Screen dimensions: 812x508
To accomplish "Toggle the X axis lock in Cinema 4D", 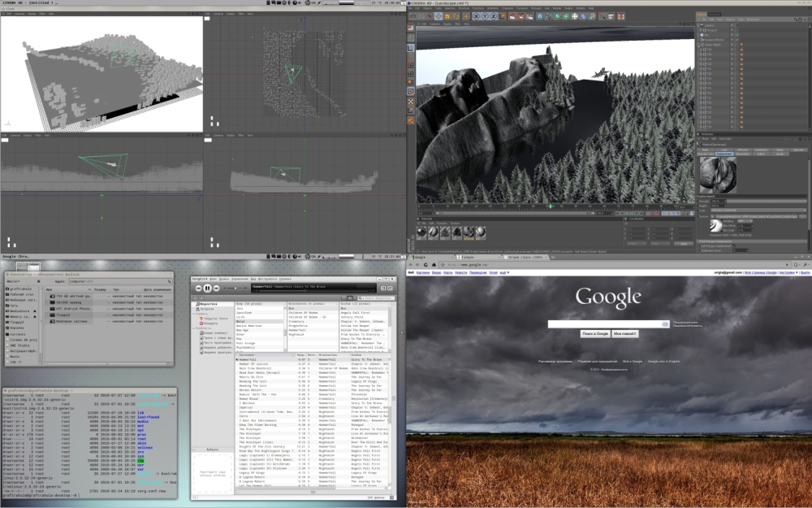I will 476,16.
